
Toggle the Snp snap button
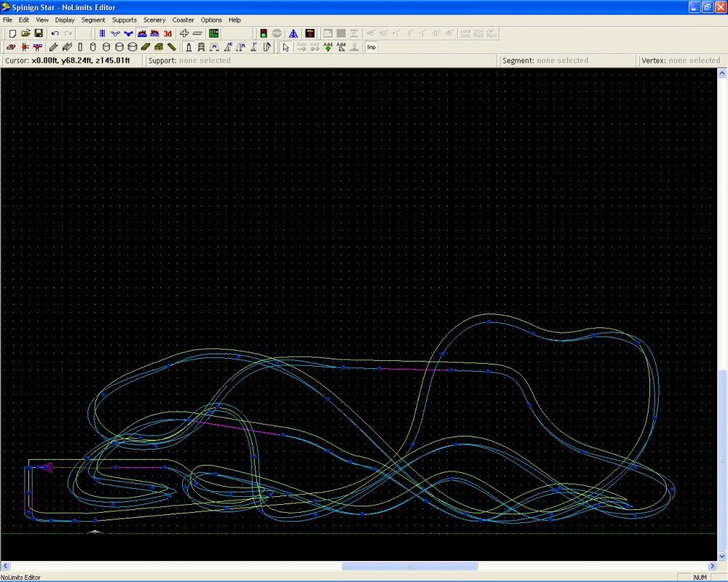(371, 47)
